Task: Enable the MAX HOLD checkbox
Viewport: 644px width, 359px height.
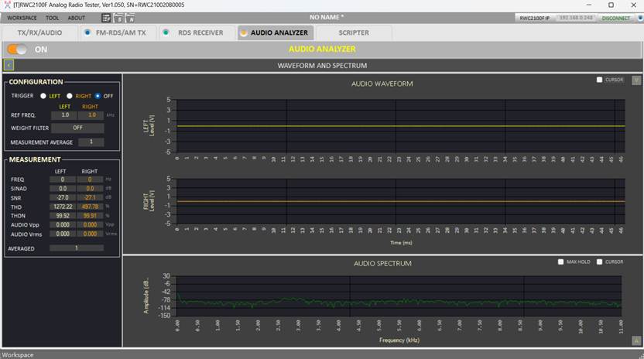Action: pos(560,262)
